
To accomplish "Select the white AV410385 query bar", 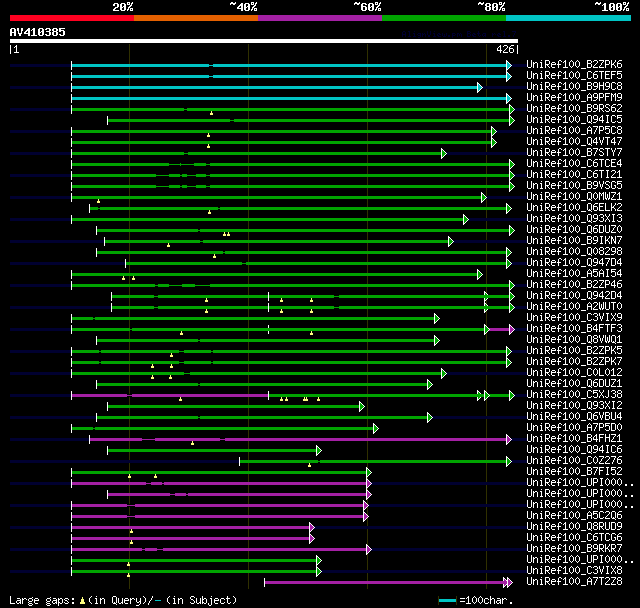I will click(x=264, y=41).
